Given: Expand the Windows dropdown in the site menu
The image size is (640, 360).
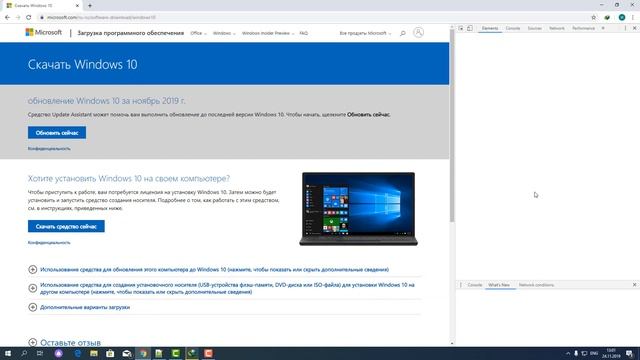Looking at the screenshot, I should pyautogui.click(x=224, y=33).
